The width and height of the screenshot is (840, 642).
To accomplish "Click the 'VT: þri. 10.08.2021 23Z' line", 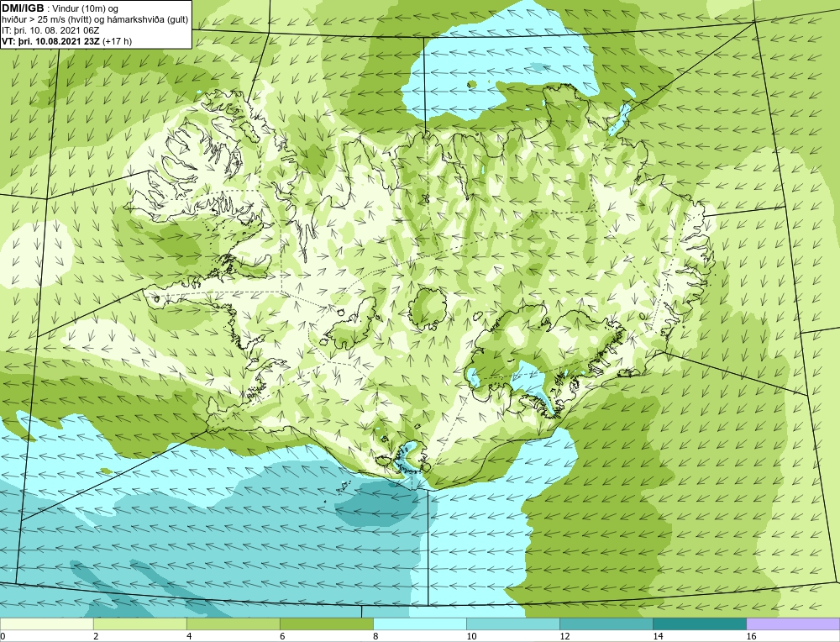I will [52, 40].
